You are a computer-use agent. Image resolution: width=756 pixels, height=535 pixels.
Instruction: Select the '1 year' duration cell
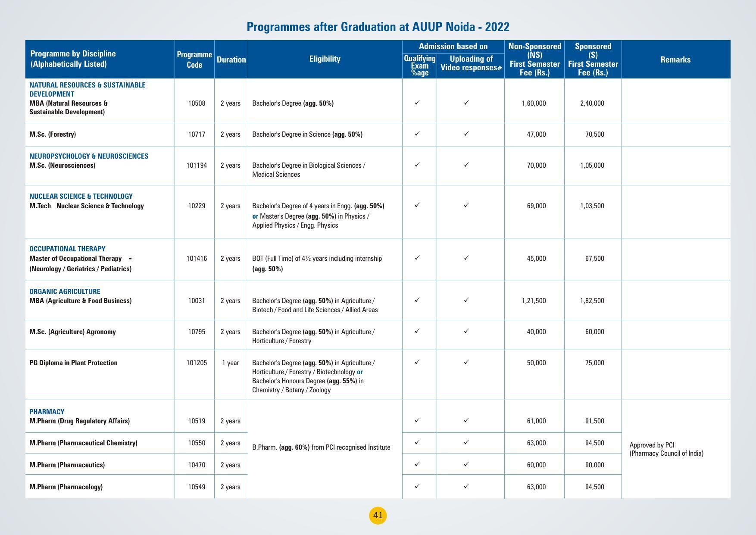click(231, 363)
